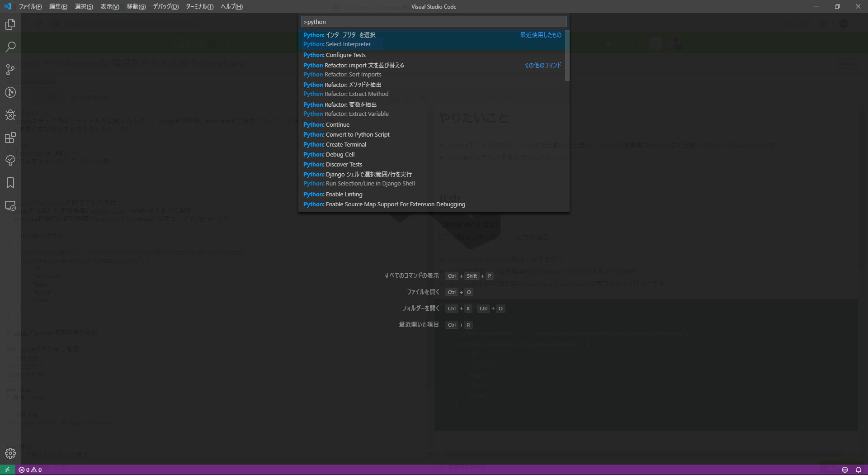Select Python: Discover Tests command
The image size is (868, 475).
433,164
